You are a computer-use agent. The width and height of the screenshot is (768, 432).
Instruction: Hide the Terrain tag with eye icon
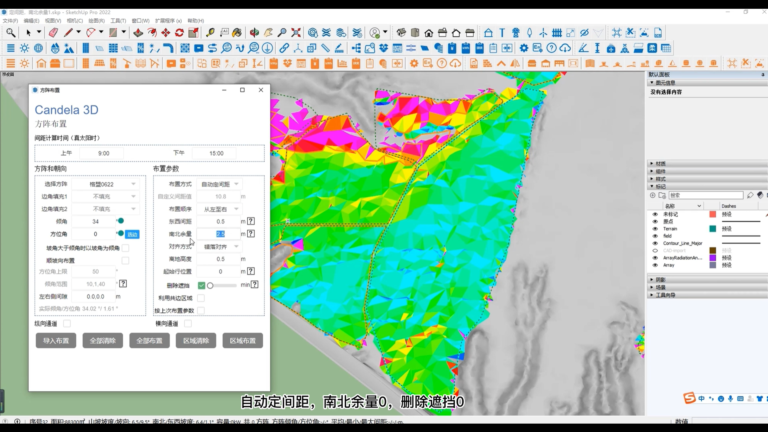tap(655, 229)
